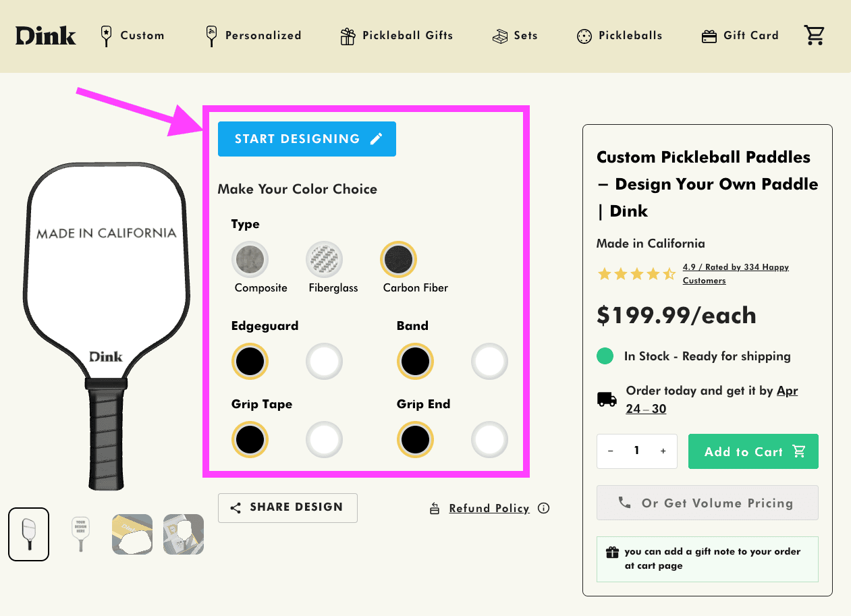
Task: Switch to the Pickleball Gifts menu item
Action: click(407, 35)
